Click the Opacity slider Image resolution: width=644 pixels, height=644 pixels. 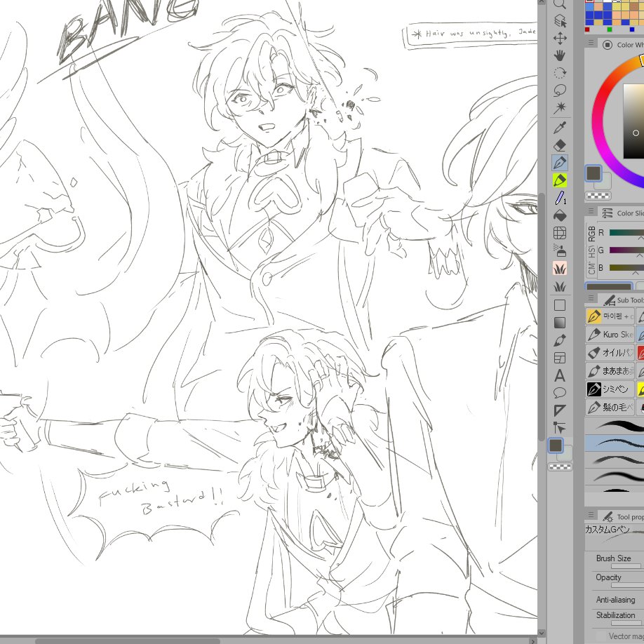pyautogui.click(x=627, y=585)
